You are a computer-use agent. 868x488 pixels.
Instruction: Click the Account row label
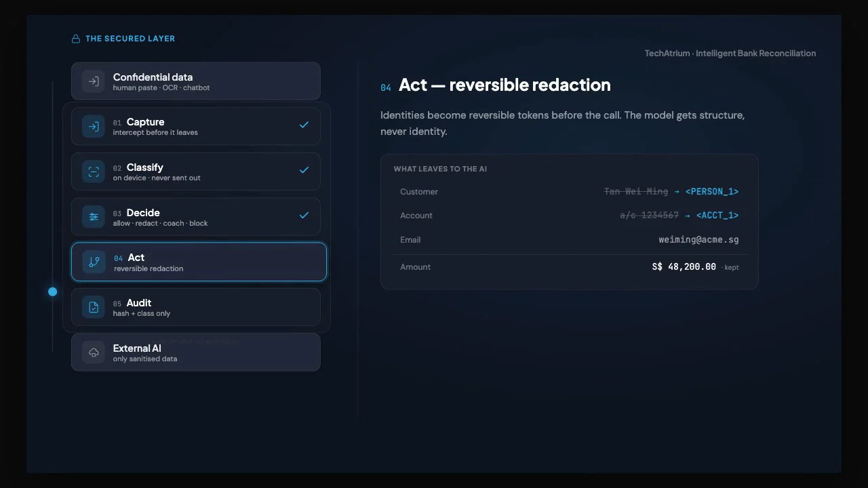click(x=416, y=216)
